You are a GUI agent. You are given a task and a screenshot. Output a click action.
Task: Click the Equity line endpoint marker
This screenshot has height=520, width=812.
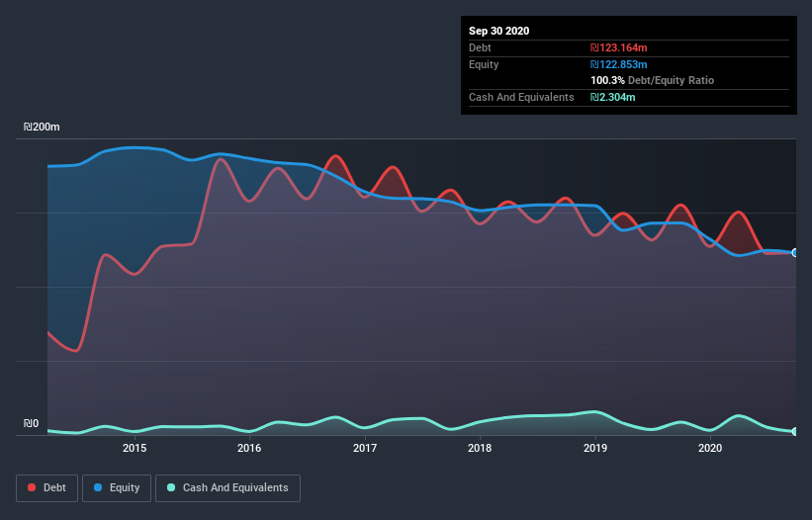tap(795, 252)
